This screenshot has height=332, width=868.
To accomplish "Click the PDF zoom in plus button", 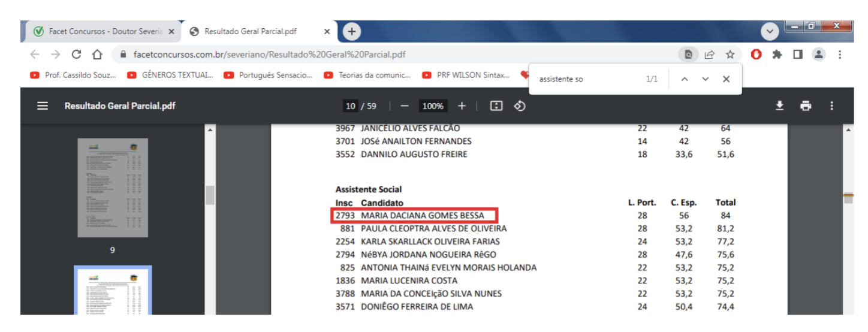I will [x=462, y=106].
